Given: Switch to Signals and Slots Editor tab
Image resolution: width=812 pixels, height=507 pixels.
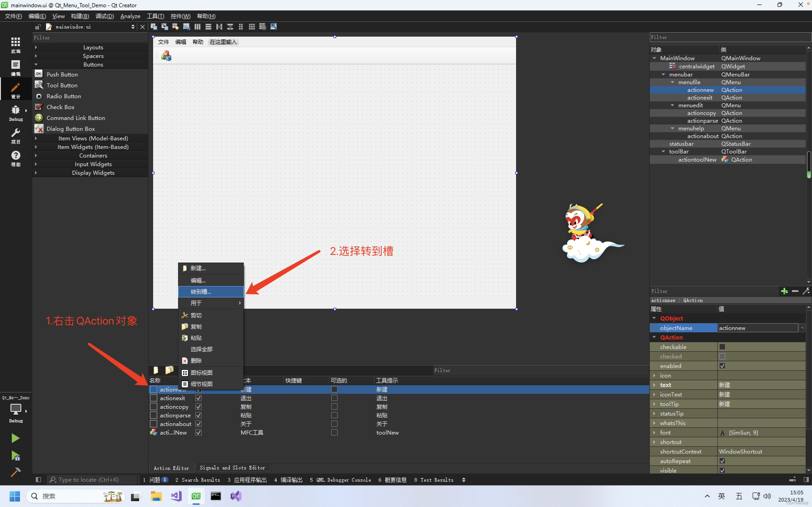Looking at the screenshot, I should [232, 467].
